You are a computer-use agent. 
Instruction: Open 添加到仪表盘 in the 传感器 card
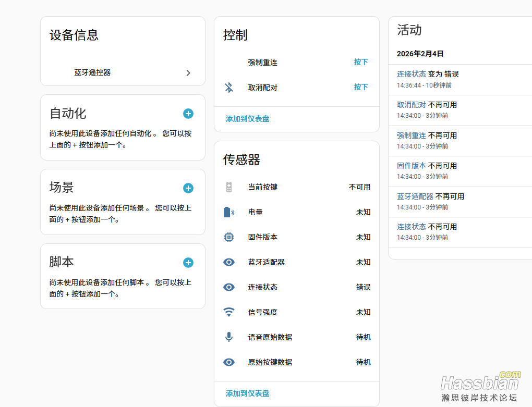(247, 393)
